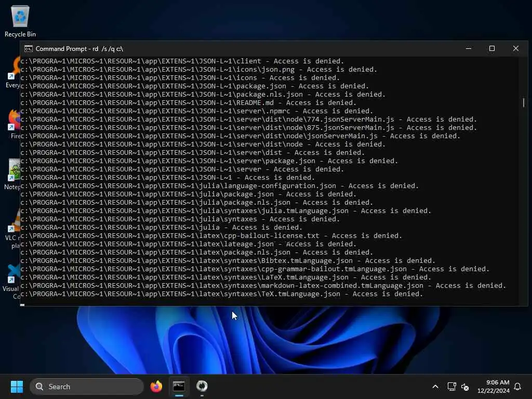Click the 875.jsonServerMain.js line
Image resolution: width=532 pixels, height=399 pixels.
coord(249,128)
